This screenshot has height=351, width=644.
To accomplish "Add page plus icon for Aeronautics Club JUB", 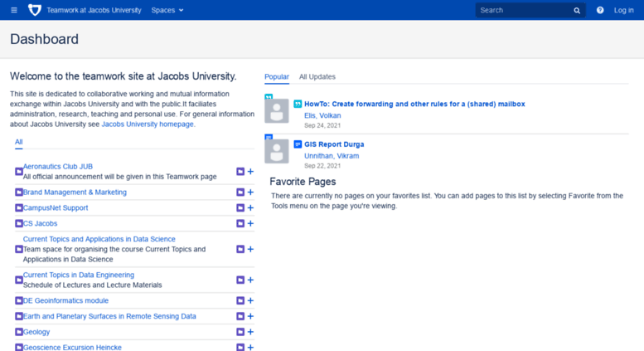I will coord(250,172).
